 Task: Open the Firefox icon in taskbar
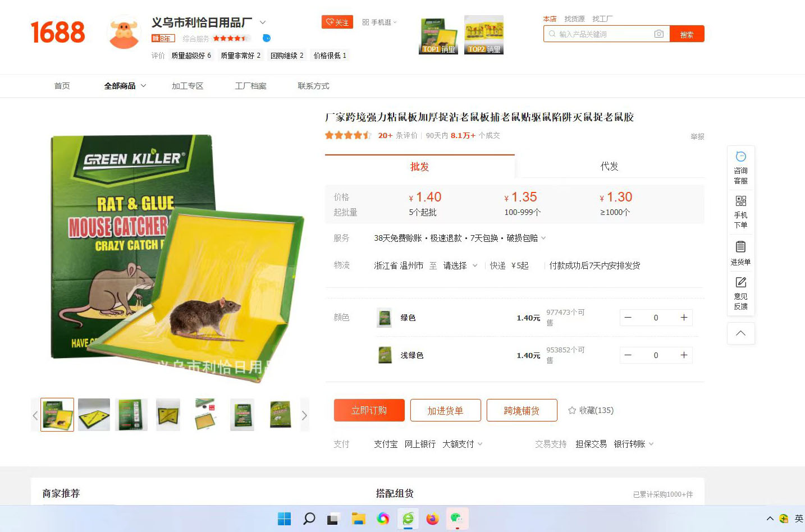432,519
